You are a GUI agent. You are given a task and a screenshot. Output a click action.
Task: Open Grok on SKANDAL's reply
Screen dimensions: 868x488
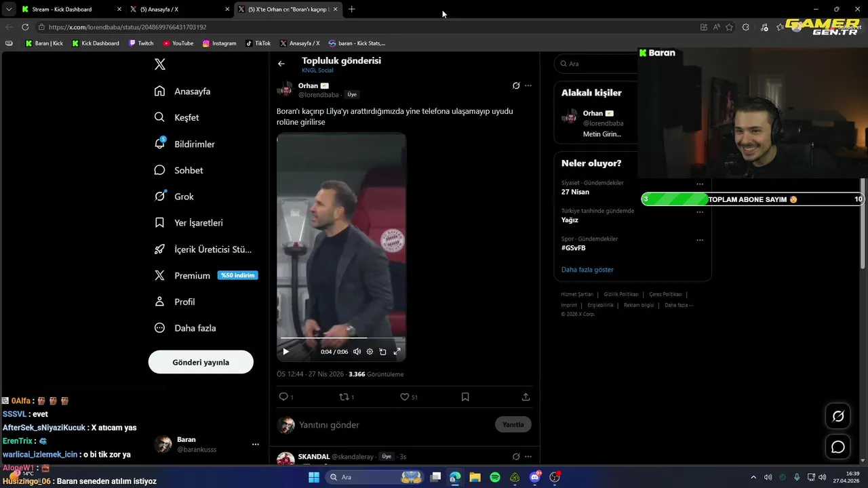pyautogui.click(x=516, y=457)
